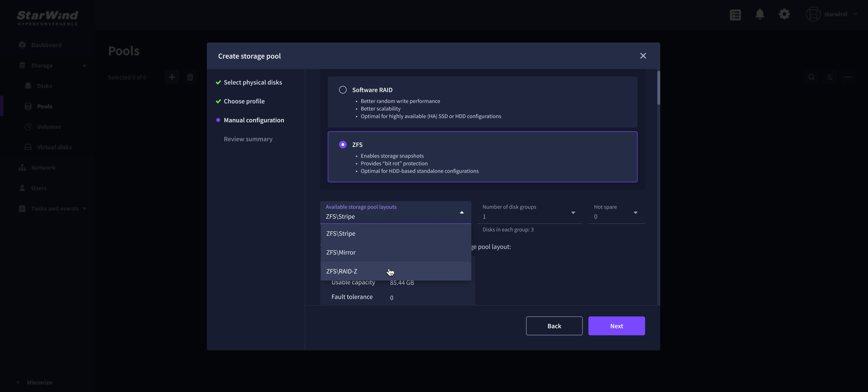
Task: Open Disks in the sidebar
Action: pos(44,86)
